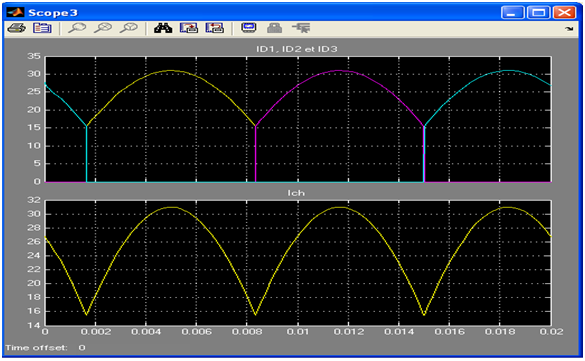Save current axes settings icon
This screenshot has width=585, height=361.
click(189, 28)
